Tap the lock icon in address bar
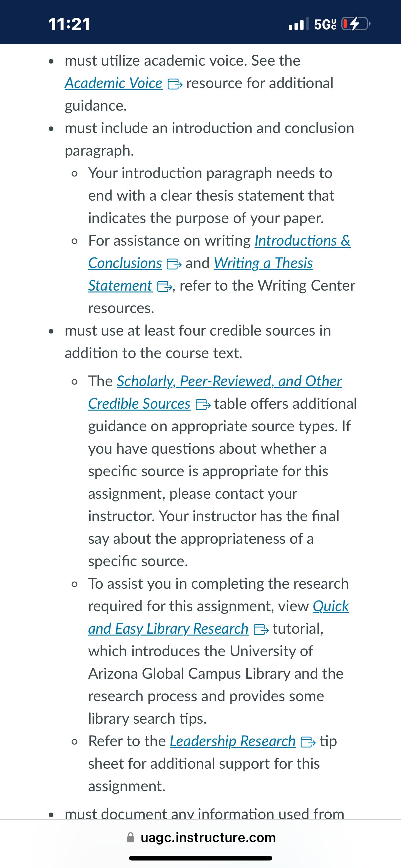Image resolution: width=401 pixels, height=868 pixels. 131,837
